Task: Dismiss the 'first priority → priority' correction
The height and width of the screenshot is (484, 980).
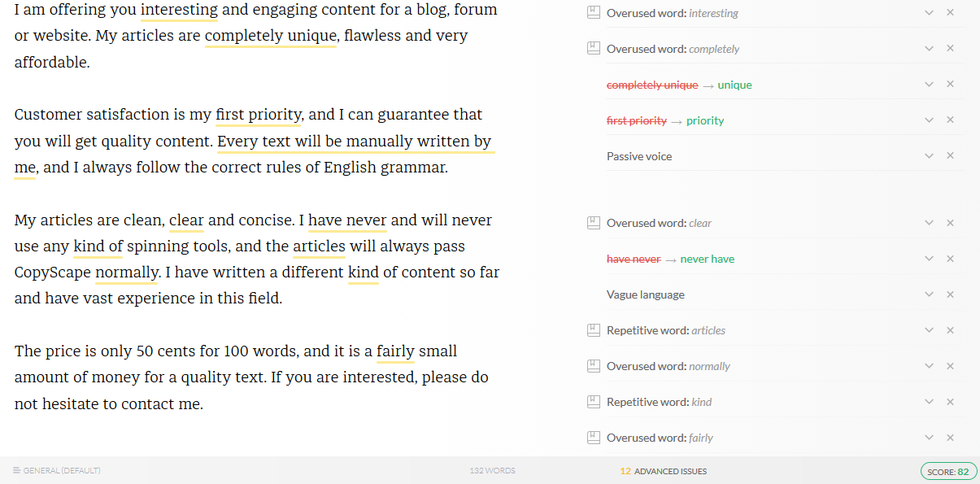Action: tap(950, 120)
